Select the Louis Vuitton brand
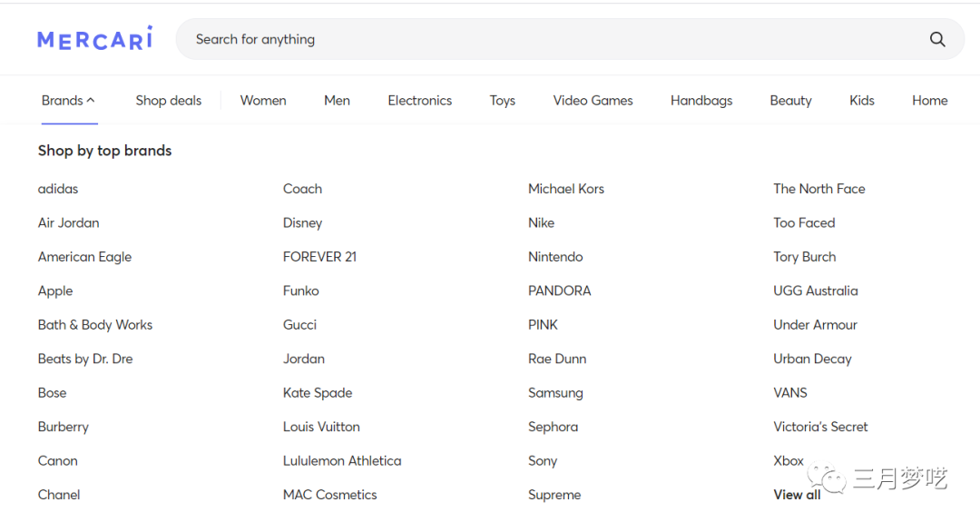 click(321, 427)
